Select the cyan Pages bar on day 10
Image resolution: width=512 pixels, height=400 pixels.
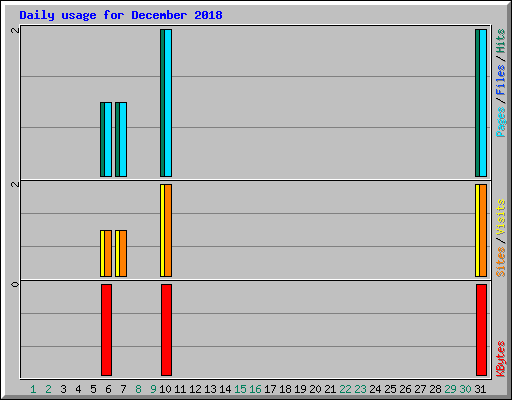tap(168, 103)
